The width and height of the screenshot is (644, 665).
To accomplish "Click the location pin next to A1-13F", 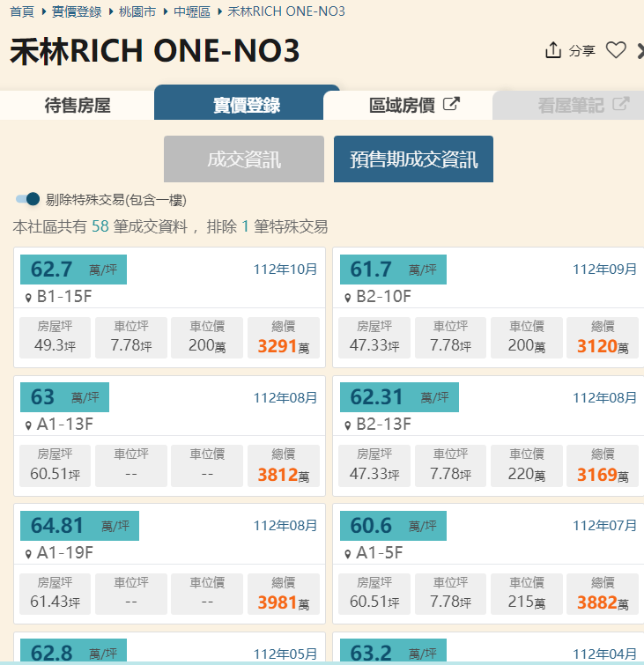I will tap(28, 425).
